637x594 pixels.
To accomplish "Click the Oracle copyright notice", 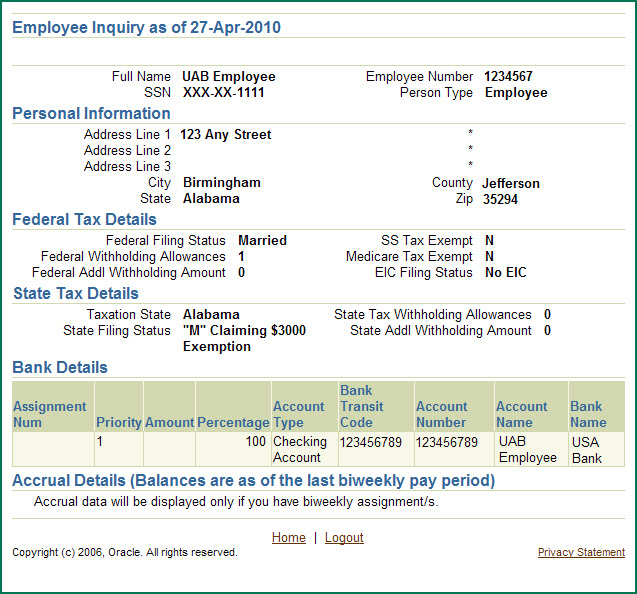I will (x=125, y=552).
